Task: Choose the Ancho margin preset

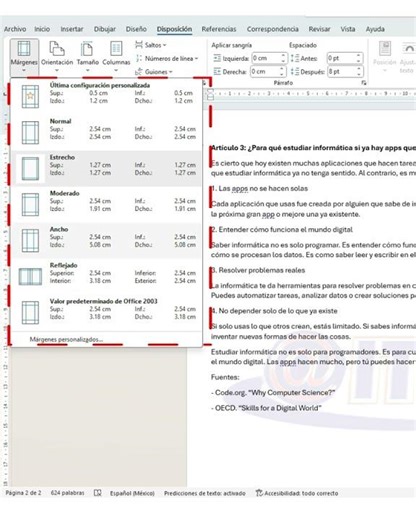Action: (x=107, y=240)
